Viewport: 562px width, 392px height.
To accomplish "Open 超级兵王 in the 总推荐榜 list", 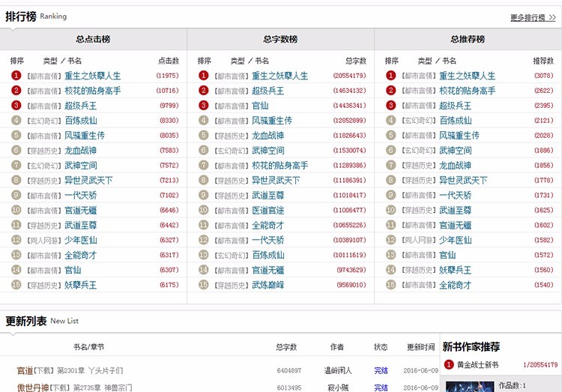I will pos(456,106).
